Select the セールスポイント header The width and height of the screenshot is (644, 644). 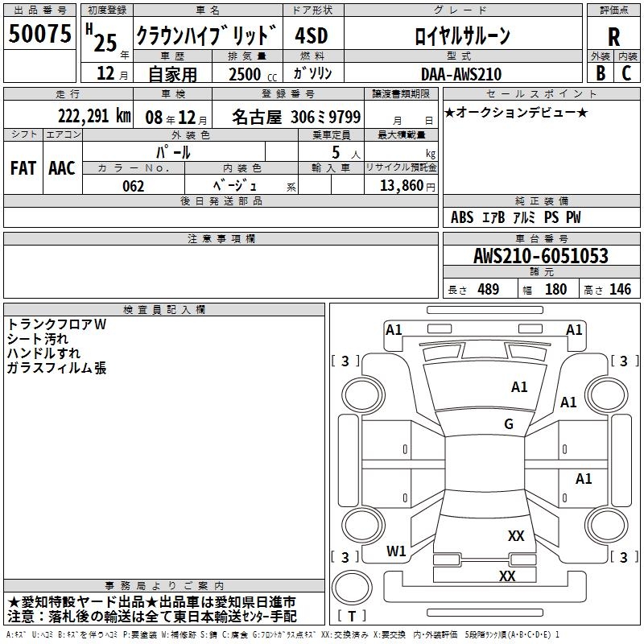541,93
